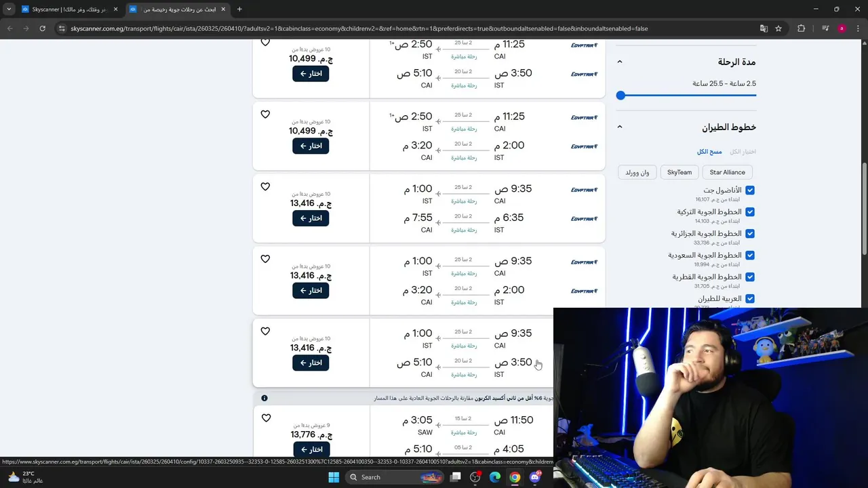Save the 10,499 flight returning at 2:00 م

[x=265, y=114]
